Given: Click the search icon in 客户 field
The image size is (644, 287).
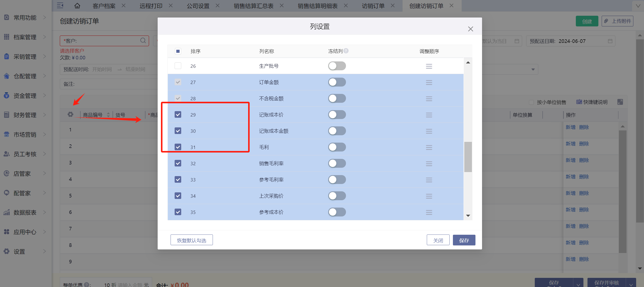Looking at the screenshot, I should pos(143,41).
